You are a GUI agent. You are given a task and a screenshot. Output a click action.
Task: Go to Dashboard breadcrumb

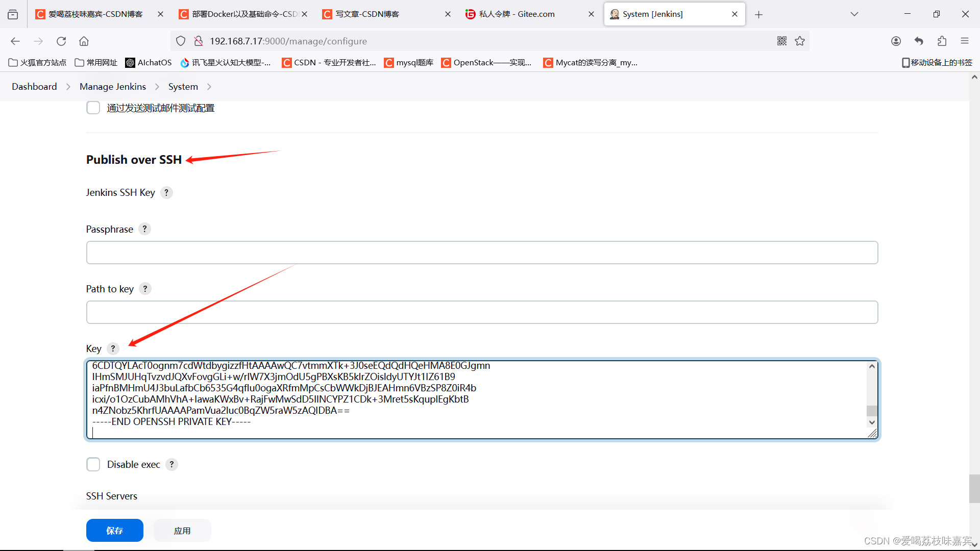[34, 87]
